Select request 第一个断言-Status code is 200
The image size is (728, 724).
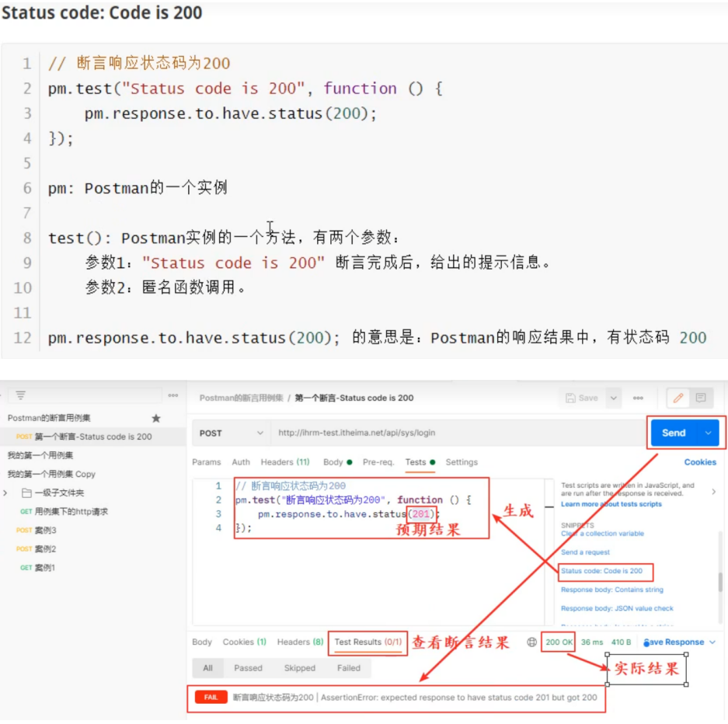coord(93,437)
